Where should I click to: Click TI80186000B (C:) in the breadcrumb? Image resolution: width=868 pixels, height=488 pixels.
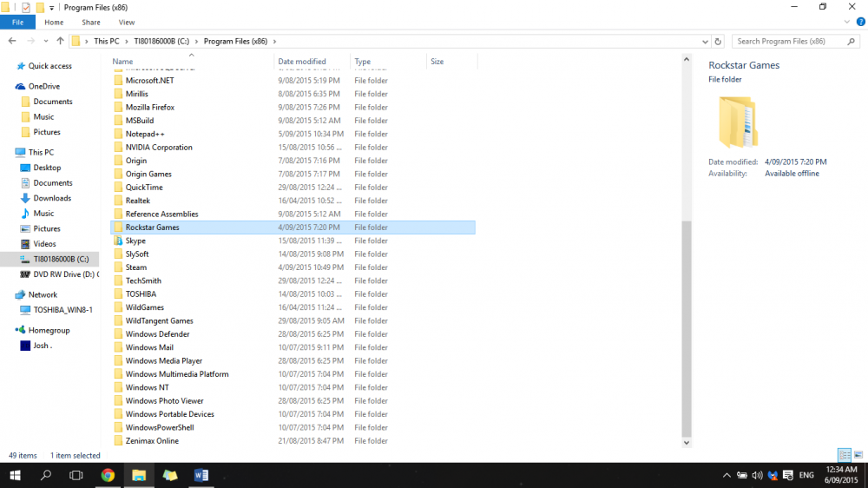click(x=161, y=42)
